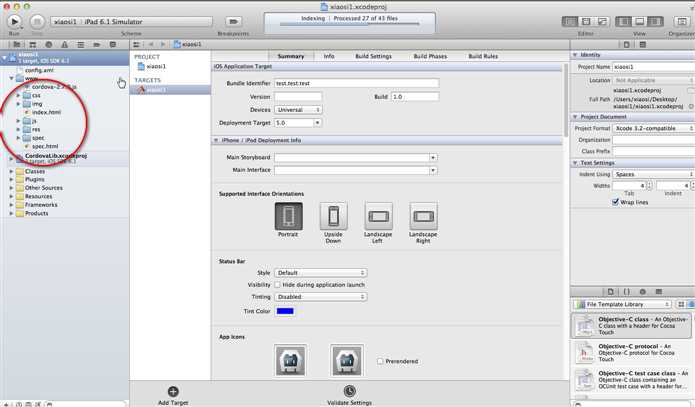
Task: Select Landscape Left orientation
Action: coord(378,216)
